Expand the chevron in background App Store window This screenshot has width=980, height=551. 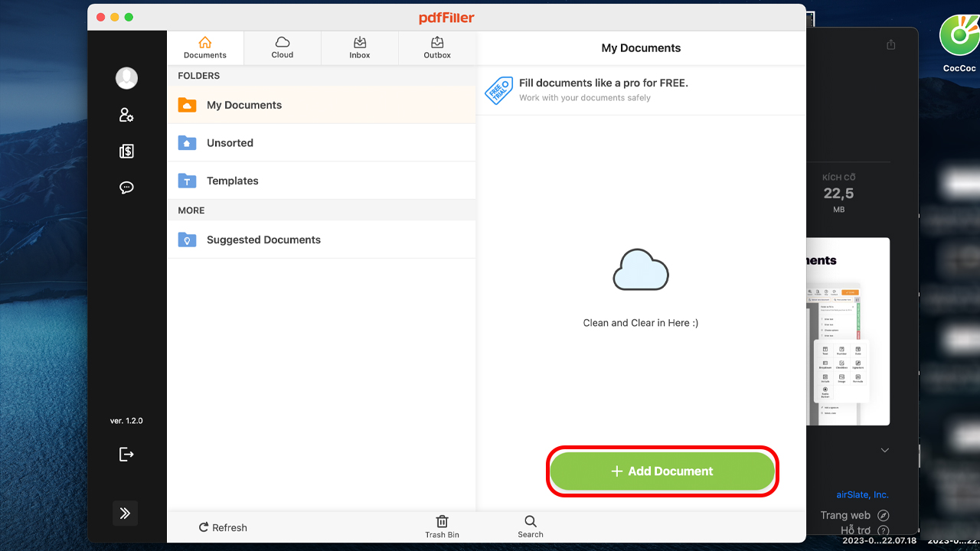coord(885,450)
